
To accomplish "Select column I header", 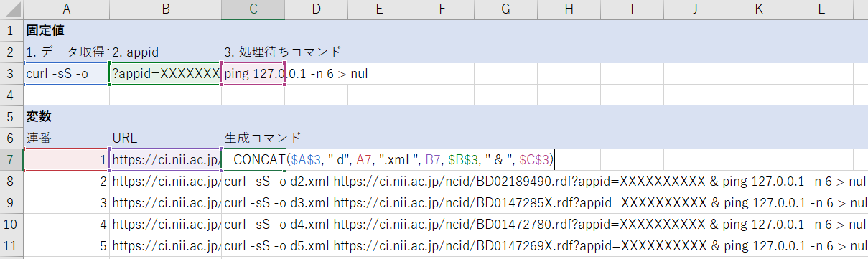I will point(633,10).
